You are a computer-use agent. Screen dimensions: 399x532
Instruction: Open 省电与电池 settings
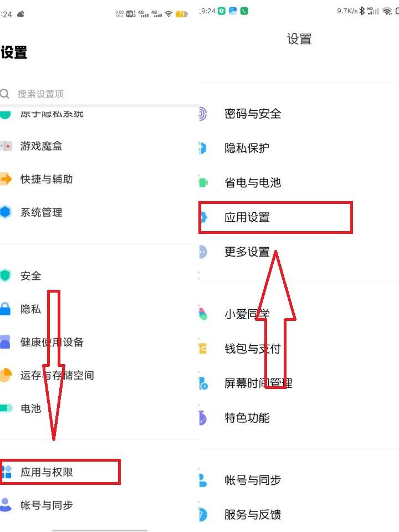(253, 182)
